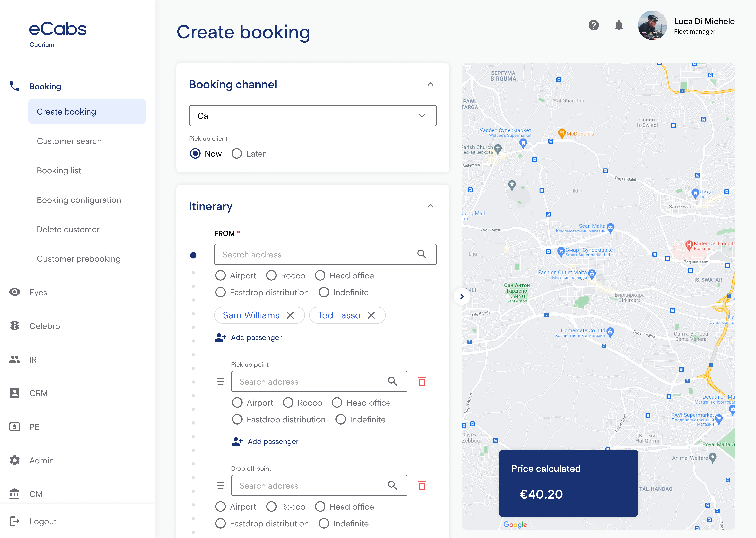Click the Sam Williams passenger chip name
This screenshot has width=756, height=538.
[x=251, y=315]
